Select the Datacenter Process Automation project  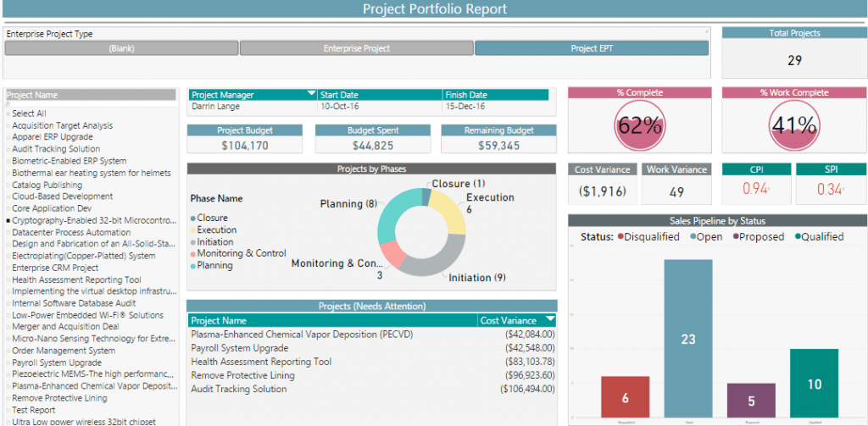(71, 232)
